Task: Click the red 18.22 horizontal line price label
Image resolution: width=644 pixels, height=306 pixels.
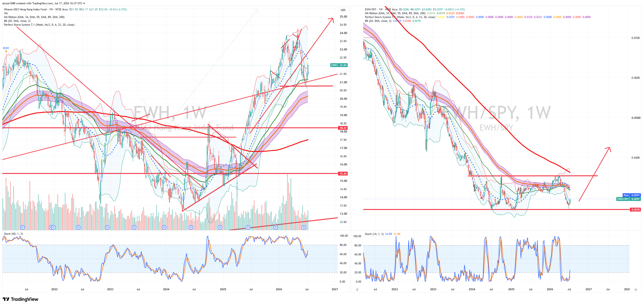Action: pos(343,128)
